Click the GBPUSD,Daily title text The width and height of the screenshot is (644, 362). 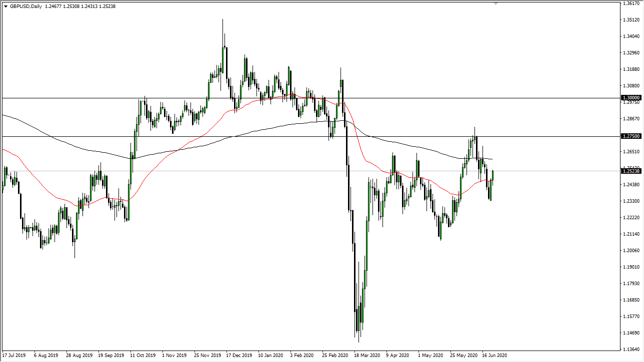click(x=25, y=6)
